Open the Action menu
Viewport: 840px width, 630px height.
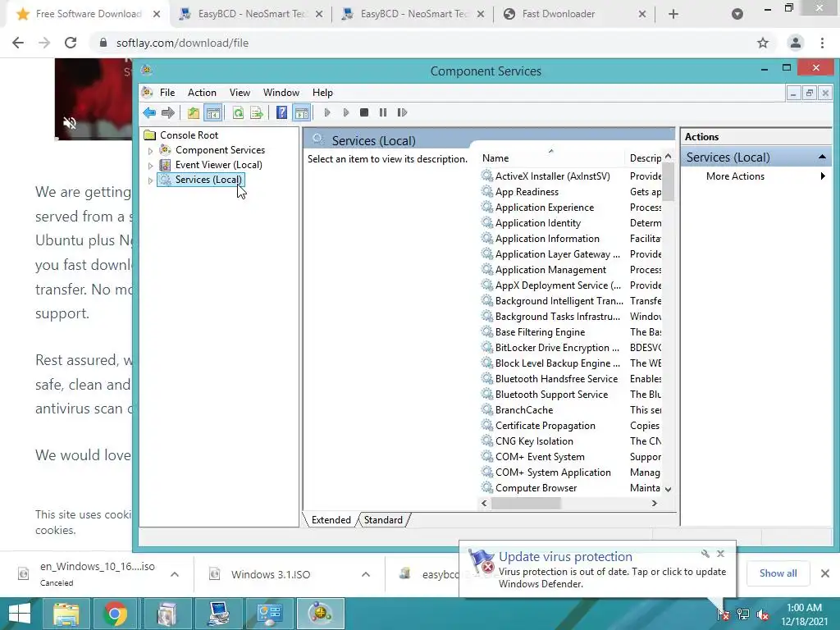coord(202,93)
